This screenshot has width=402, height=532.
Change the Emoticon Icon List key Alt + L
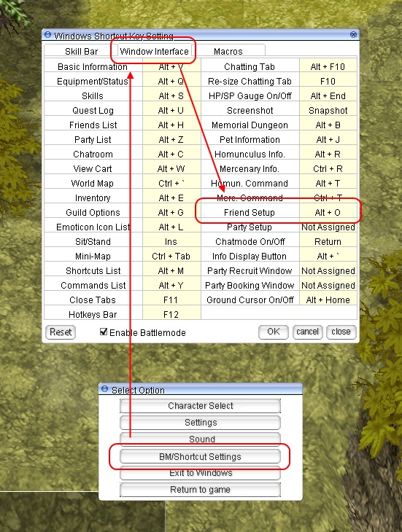(171, 227)
